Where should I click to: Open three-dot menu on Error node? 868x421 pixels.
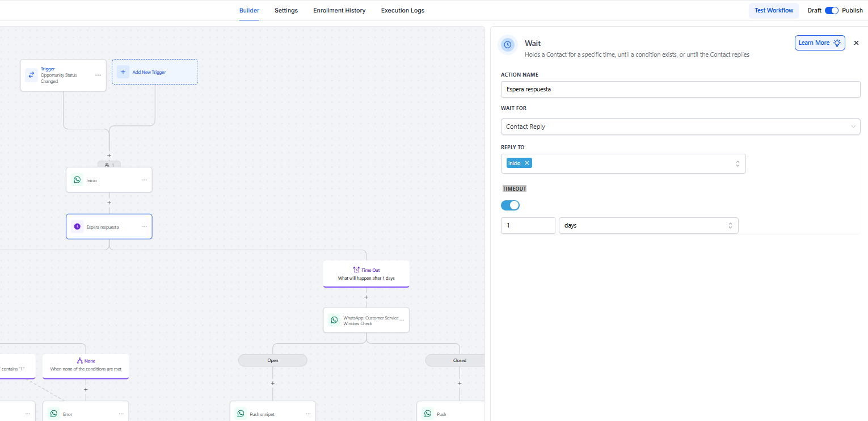(121, 414)
